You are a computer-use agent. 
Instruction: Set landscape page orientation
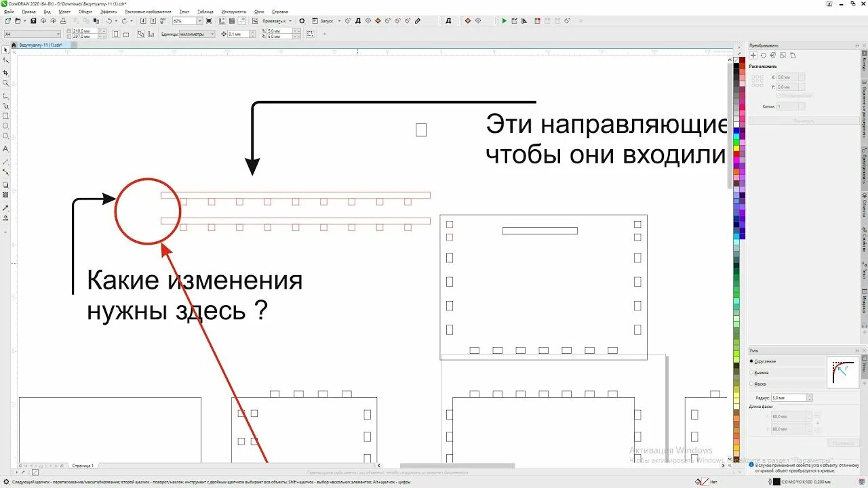point(126,33)
